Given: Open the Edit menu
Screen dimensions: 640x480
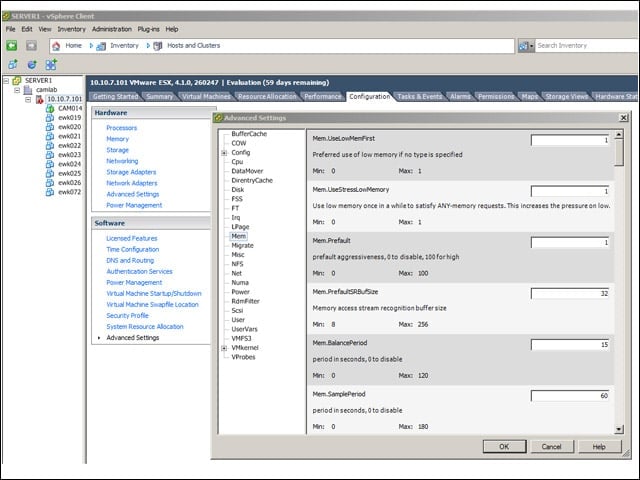Looking at the screenshot, I should (27, 29).
